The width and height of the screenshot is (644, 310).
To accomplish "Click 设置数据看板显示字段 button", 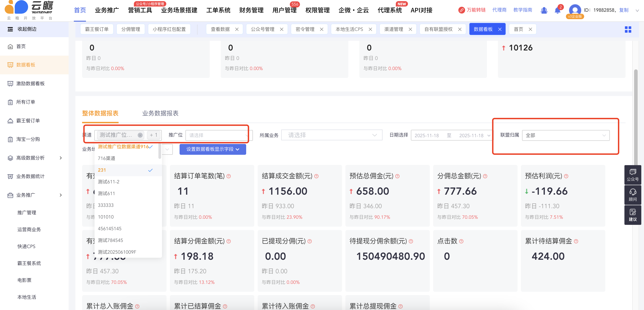I will 212,149.
